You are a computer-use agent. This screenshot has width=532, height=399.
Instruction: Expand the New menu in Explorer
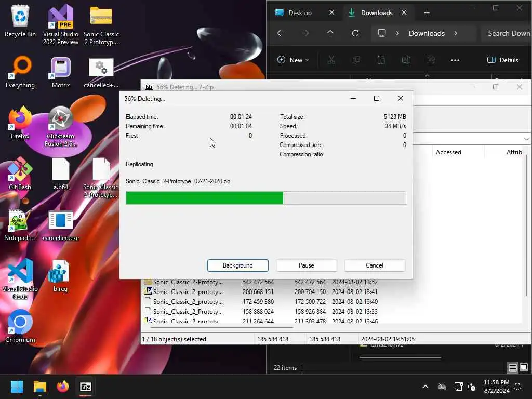(293, 60)
